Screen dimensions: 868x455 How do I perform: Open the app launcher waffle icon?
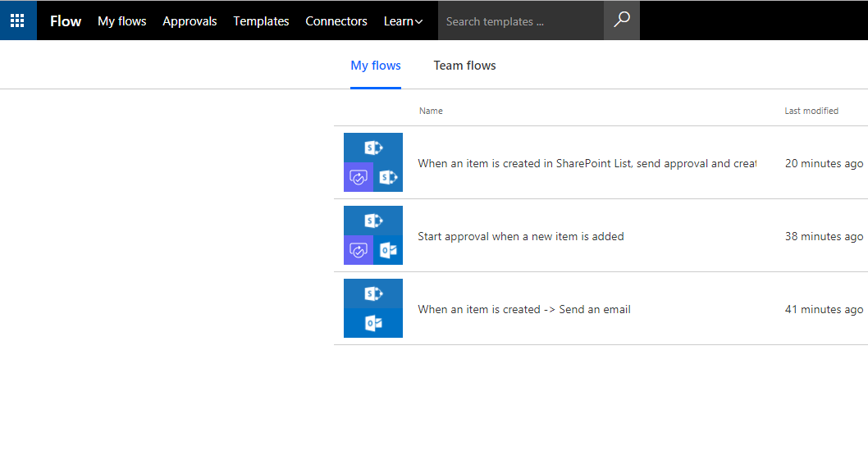click(18, 20)
